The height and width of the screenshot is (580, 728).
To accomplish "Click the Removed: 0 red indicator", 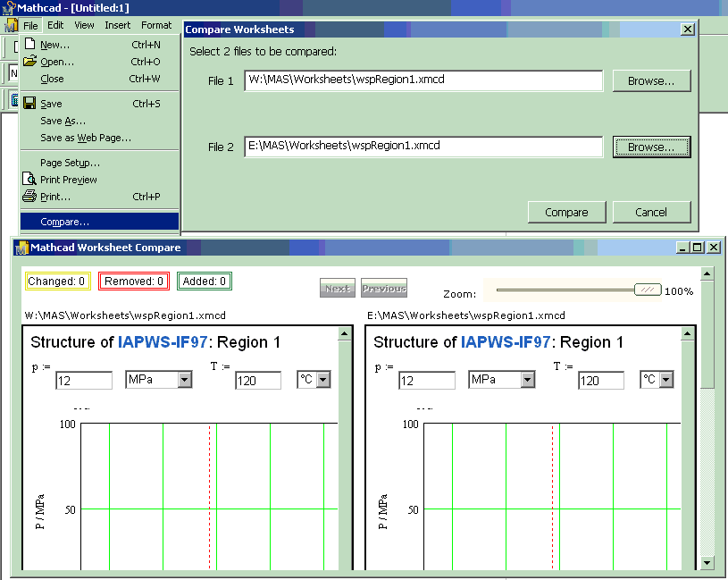I will (x=134, y=281).
